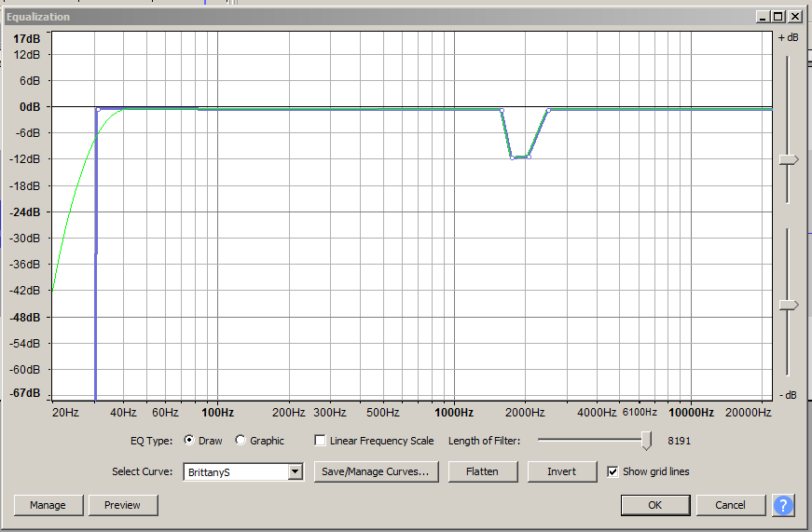Image resolution: width=812 pixels, height=532 pixels.
Task: Select curve control point at notch bottom-left
Action: pos(513,157)
